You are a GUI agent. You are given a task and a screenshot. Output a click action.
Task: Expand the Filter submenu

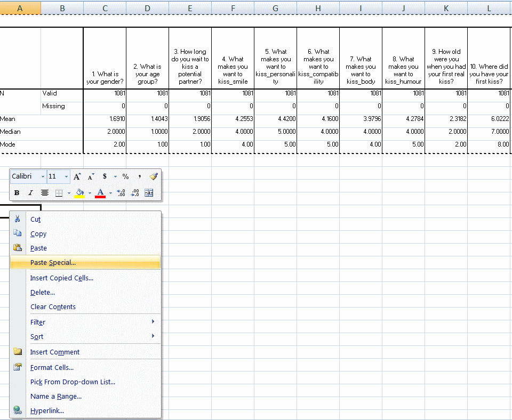click(x=85, y=322)
